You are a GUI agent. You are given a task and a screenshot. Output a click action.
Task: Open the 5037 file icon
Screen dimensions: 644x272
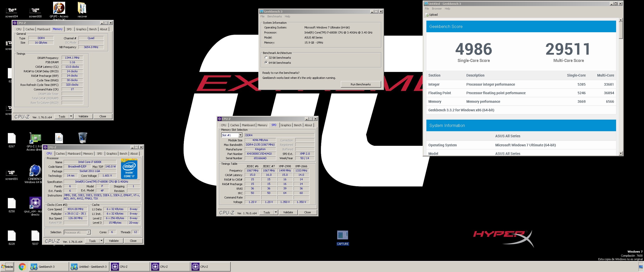click(35, 238)
